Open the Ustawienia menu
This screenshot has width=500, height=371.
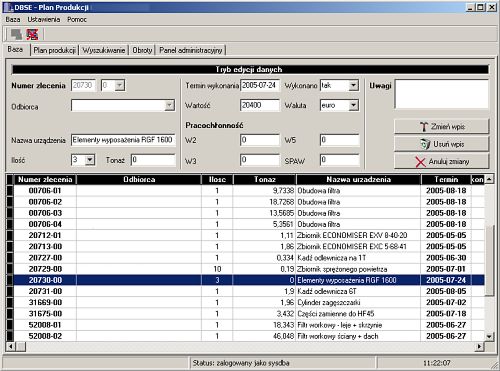point(44,20)
